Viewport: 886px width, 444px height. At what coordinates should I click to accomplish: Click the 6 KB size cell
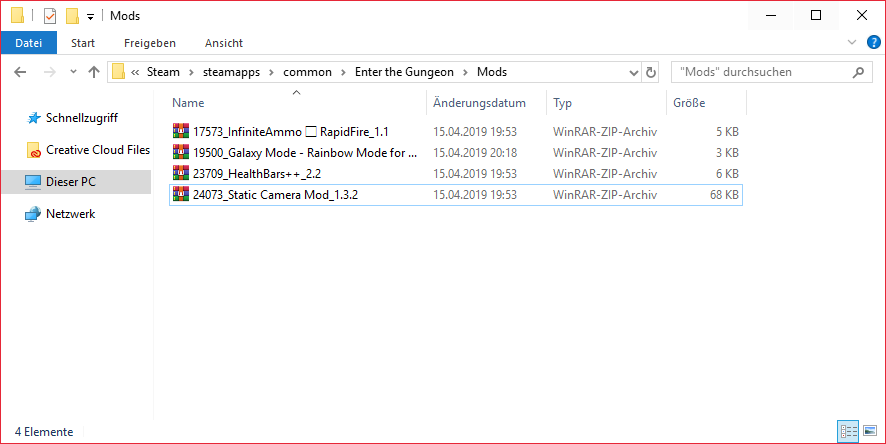tap(727, 173)
